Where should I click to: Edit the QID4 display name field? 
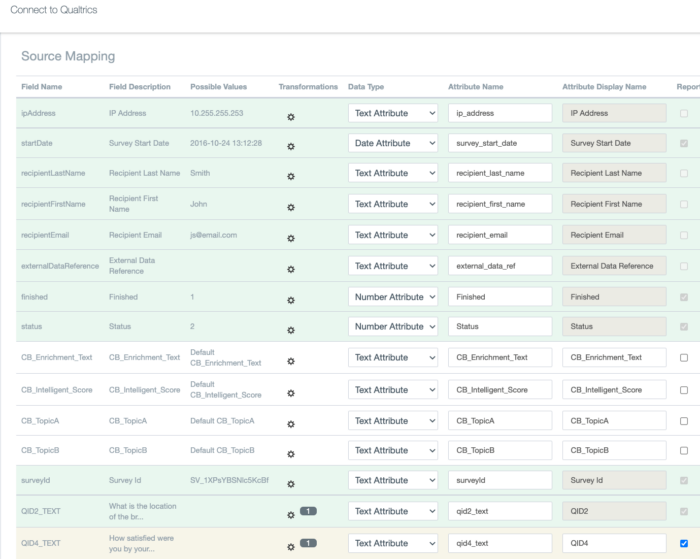(614, 543)
